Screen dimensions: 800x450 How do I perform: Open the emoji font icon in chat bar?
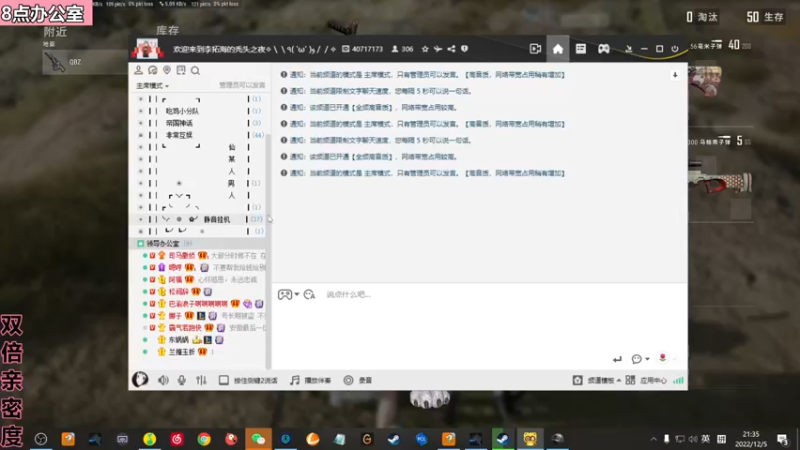309,294
